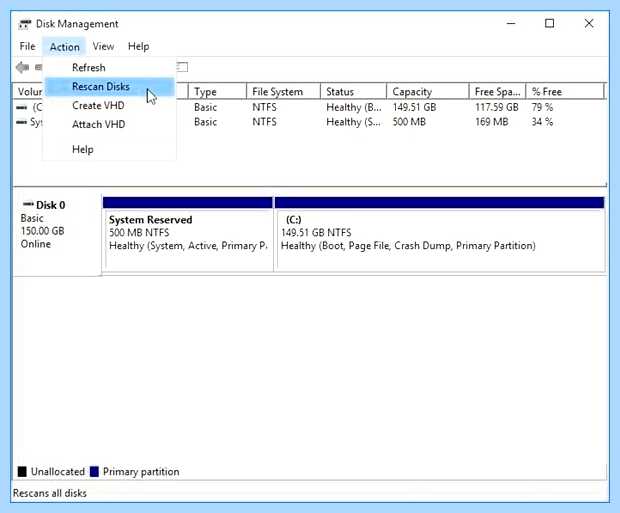Sort by File System column header
620x513 pixels.
tap(283, 92)
